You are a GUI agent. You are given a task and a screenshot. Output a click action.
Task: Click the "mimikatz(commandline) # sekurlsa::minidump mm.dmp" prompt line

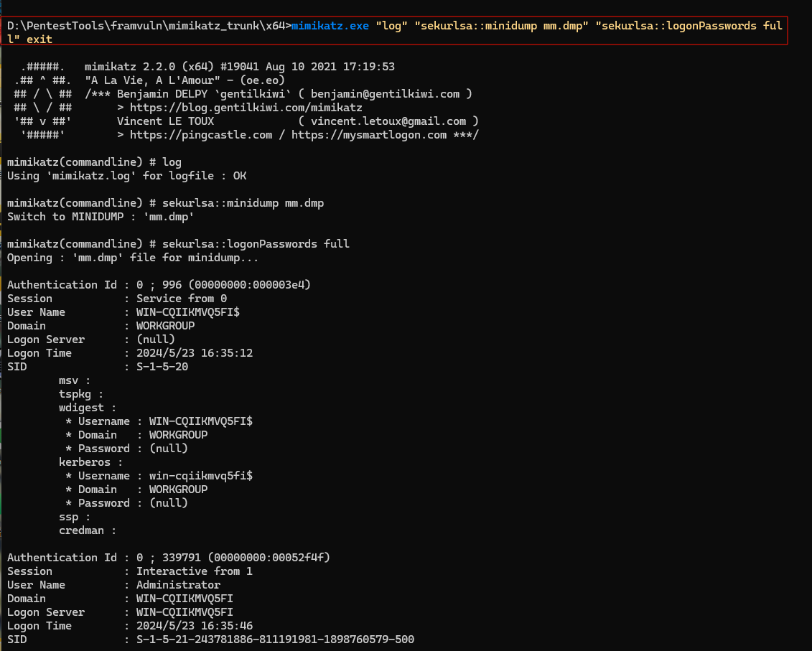pos(166,203)
